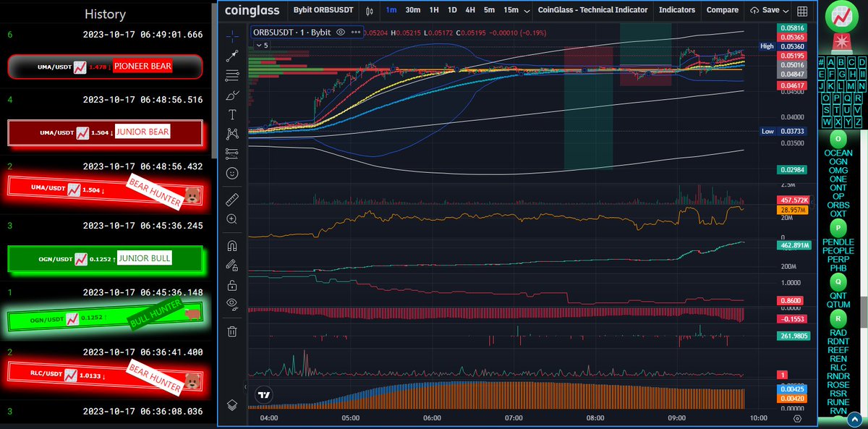Click the letter A filter box
868x429 pixels.
click(x=831, y=62)
